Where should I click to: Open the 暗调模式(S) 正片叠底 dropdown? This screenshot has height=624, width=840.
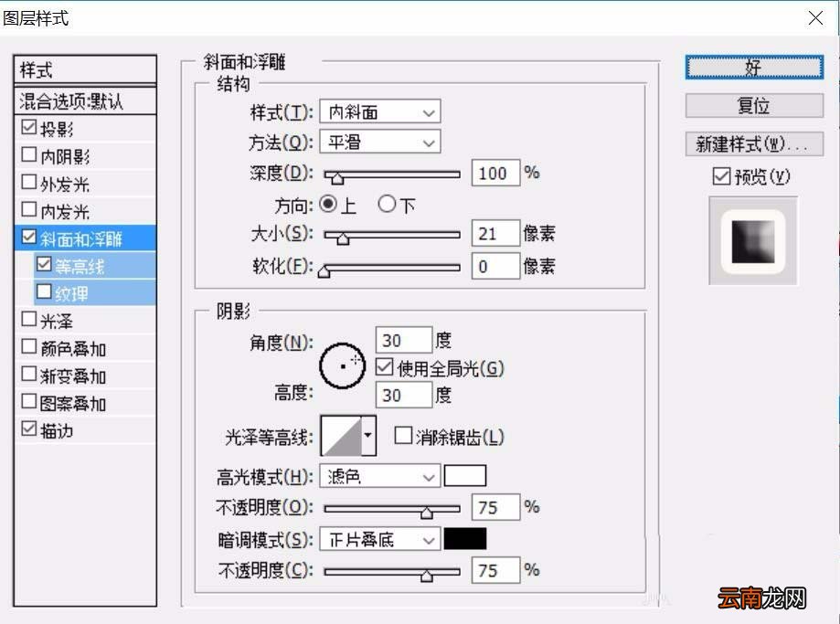click(x=380, y=539)
